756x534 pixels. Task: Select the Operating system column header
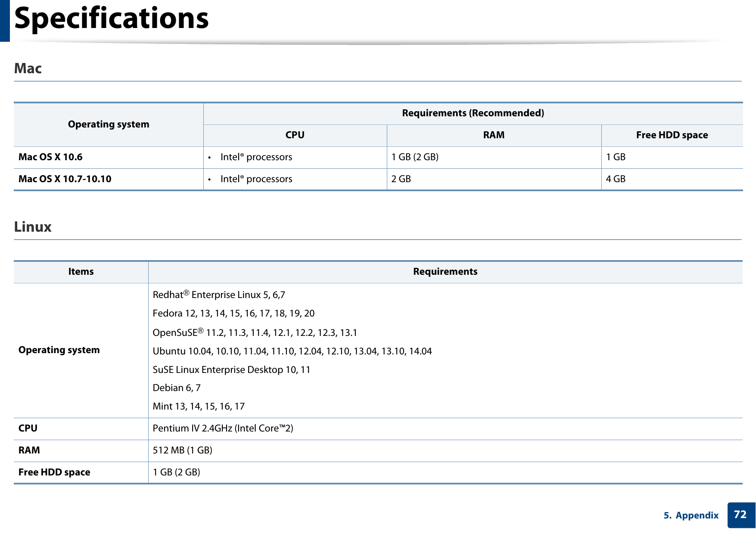tap(109, 124)
